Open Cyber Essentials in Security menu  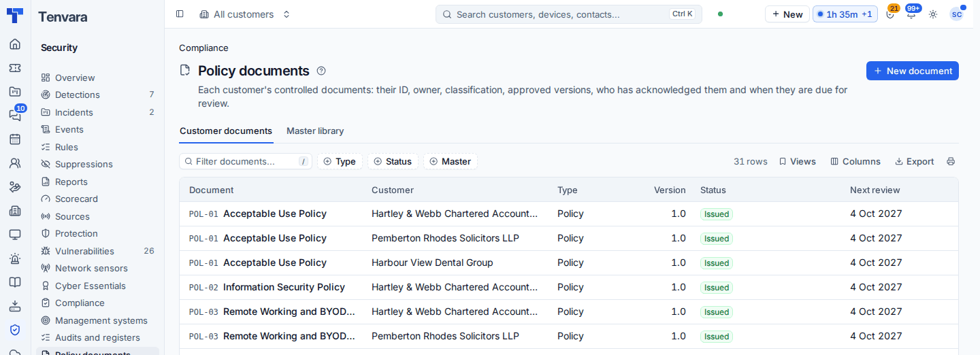[x=97, y=286]
